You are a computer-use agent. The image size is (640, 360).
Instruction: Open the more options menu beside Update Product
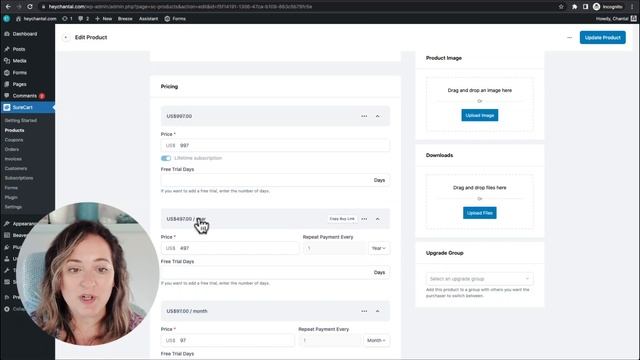569,38
